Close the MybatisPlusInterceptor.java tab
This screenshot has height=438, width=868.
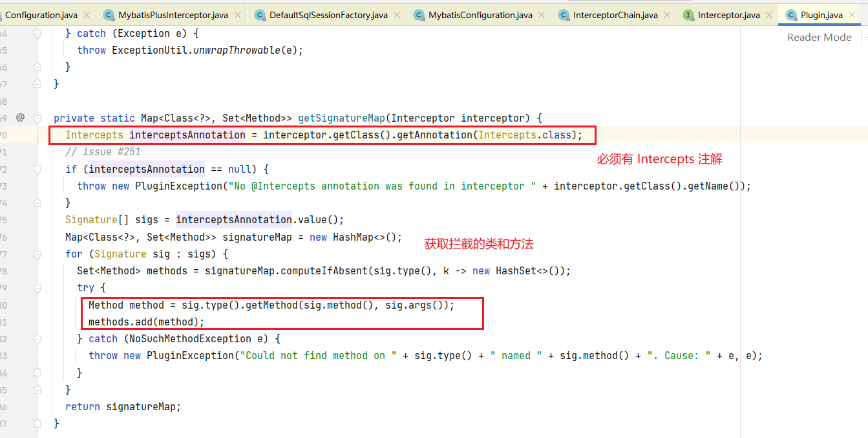(x=238, y=15)
